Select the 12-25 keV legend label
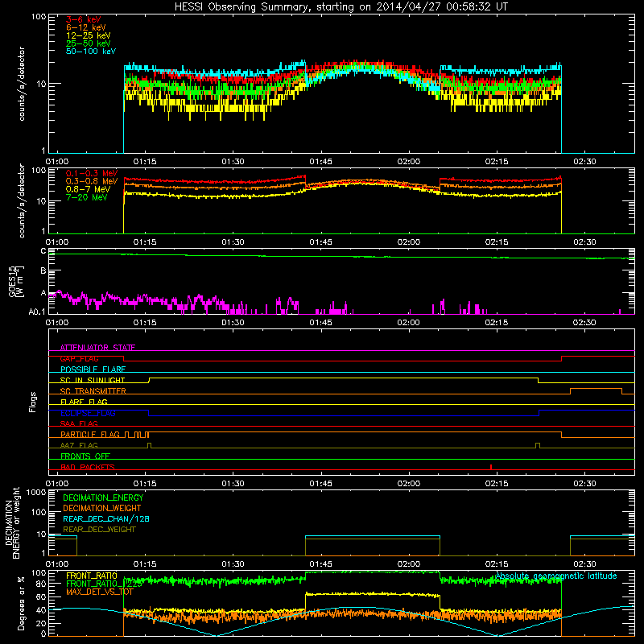 (88, 35)
